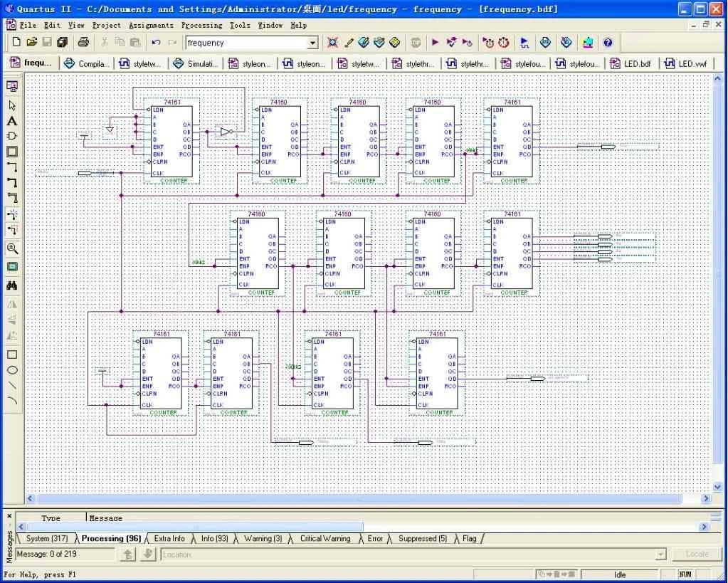The height and width of the screenshot is (583, 728).
Task: Open the Processing menu
Action: click(201, 25)
